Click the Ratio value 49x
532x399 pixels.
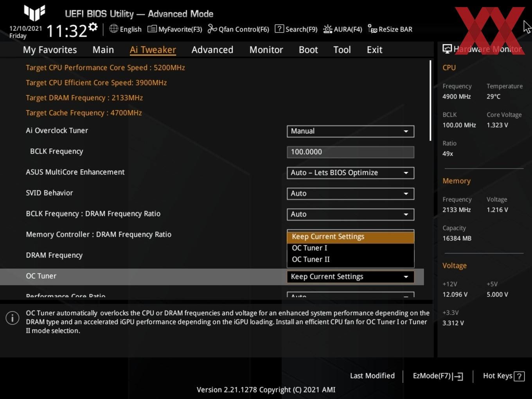coord(448,154)
